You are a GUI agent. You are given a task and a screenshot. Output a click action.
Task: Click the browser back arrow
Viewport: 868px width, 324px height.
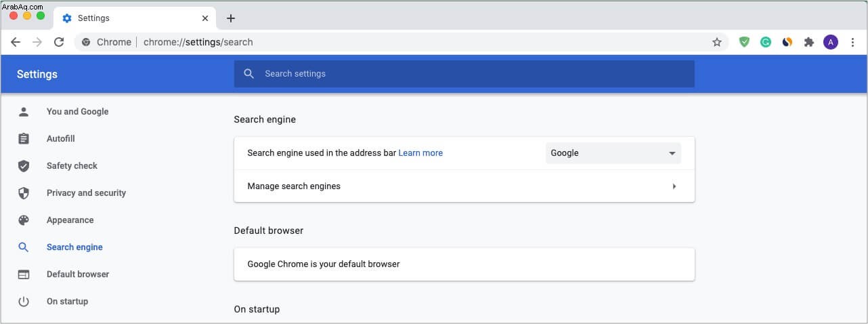coord(16,42)
